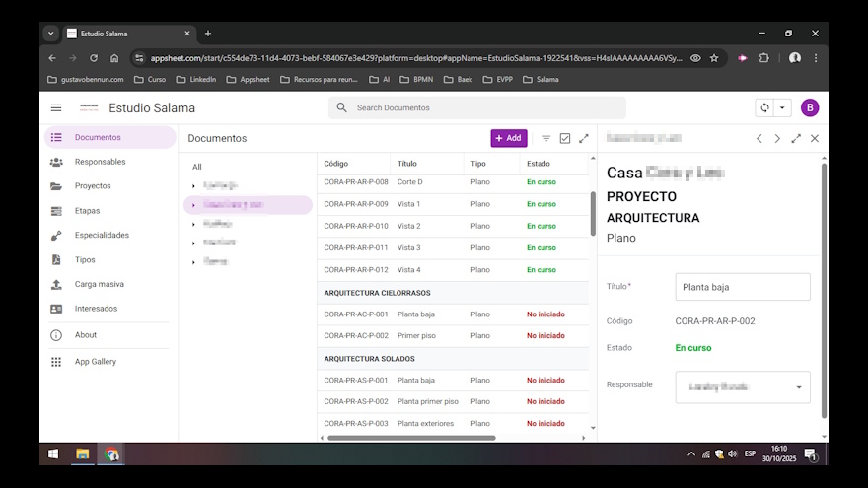The width and height of the screenshot is (868, 488).
Task: Open Proyectos in the sidebar
Action: [x=93, y=186]
